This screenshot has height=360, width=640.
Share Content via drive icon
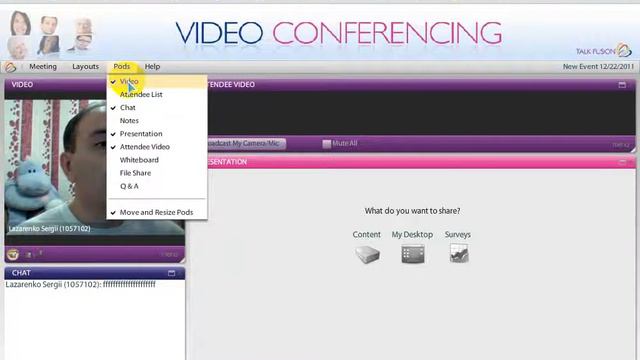point(367,255)
